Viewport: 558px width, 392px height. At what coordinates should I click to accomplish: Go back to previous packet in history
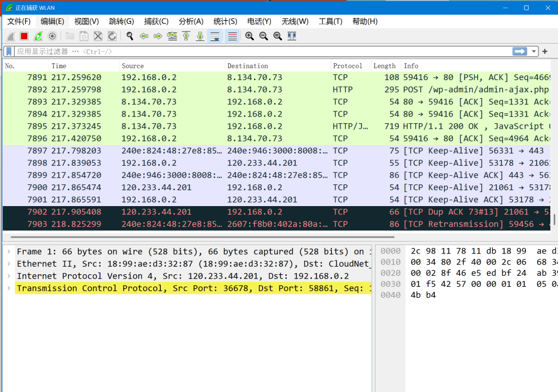pos(144,36)
